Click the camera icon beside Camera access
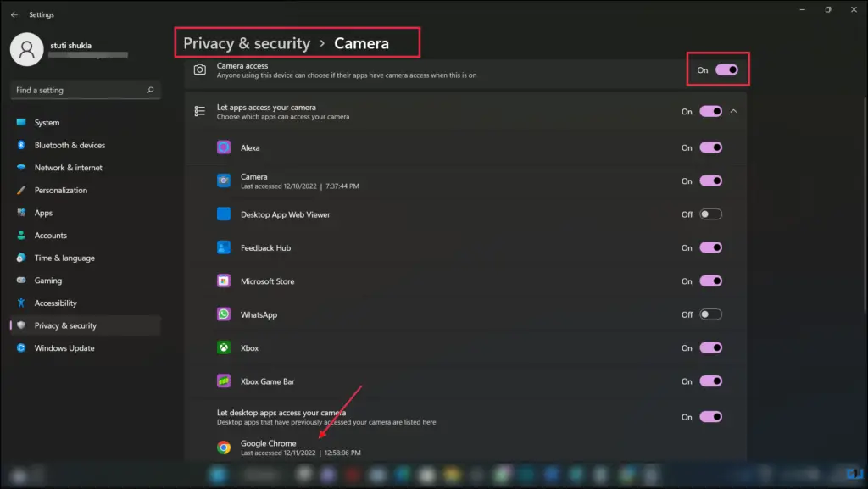Viewport: 868px width, 489px height. (200, 69)
